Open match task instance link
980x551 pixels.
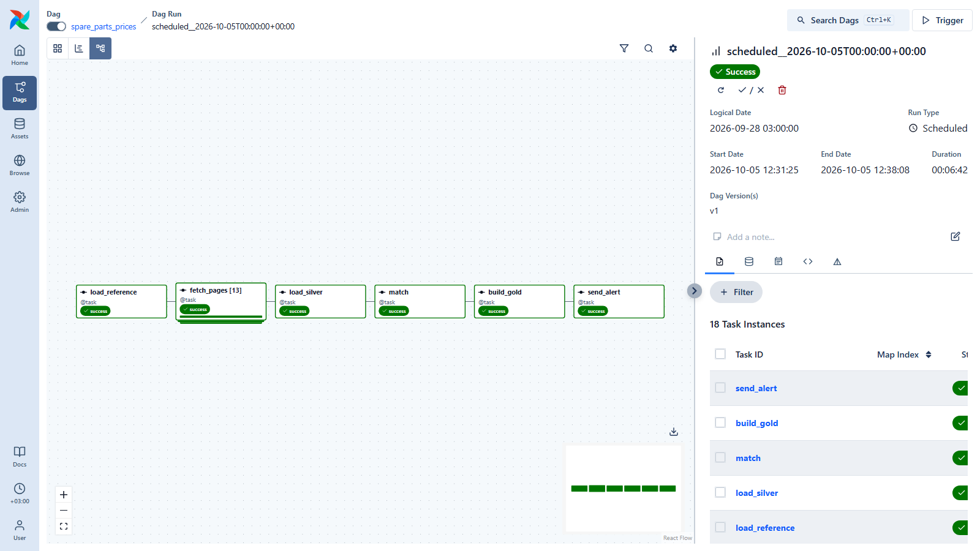tap(748, 458)
